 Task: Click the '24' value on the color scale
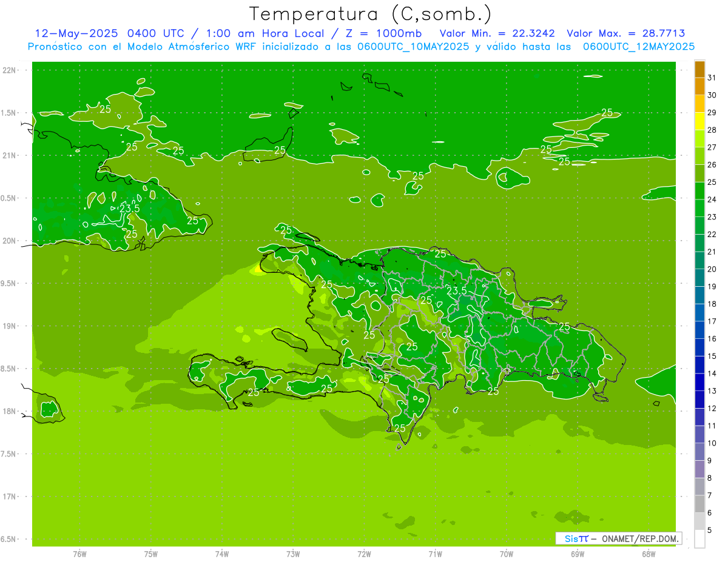(x=712, y=199)
